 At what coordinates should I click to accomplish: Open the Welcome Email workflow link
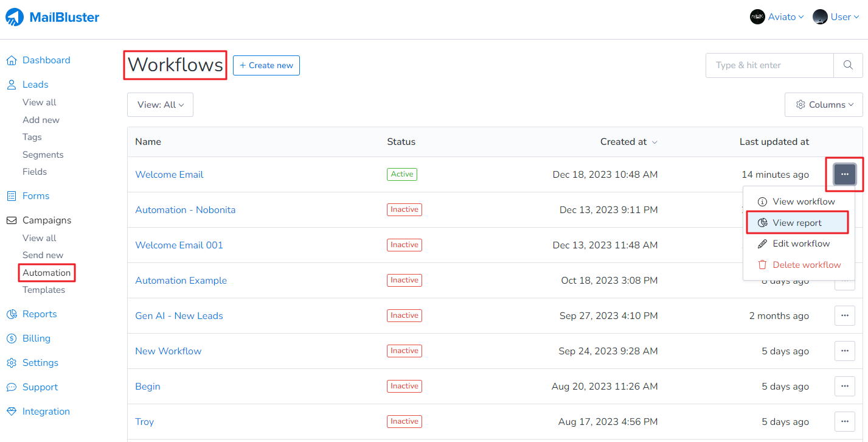(x=169, y=175)
